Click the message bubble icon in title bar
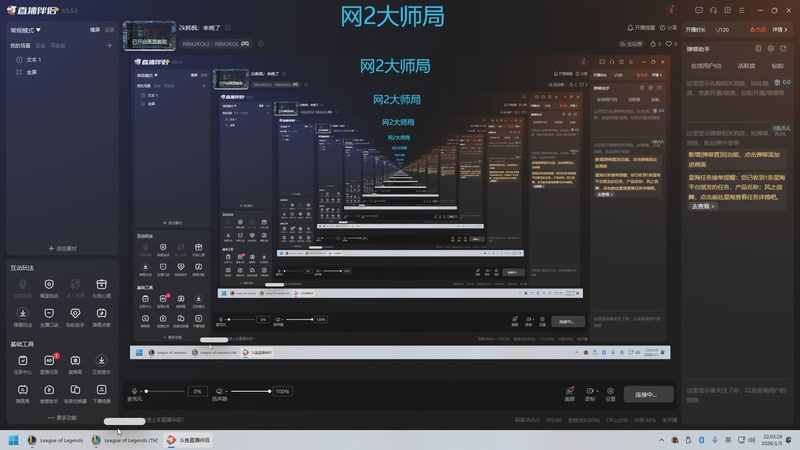Image resolution: width=800 pixels, height=450 pixels. 698,10
